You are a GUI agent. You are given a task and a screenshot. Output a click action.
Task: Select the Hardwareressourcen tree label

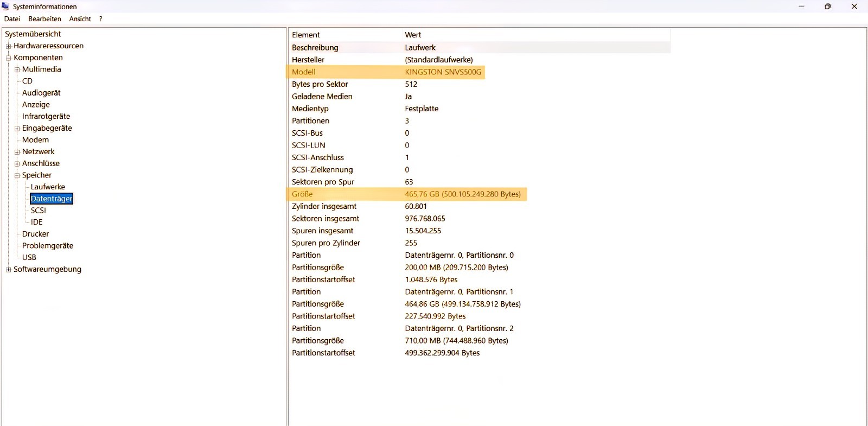click(x=48, y=46)
